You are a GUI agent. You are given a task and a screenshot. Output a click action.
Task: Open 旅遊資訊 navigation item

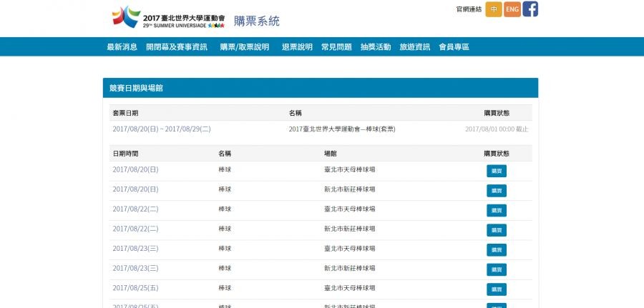[x=415, y=47]
